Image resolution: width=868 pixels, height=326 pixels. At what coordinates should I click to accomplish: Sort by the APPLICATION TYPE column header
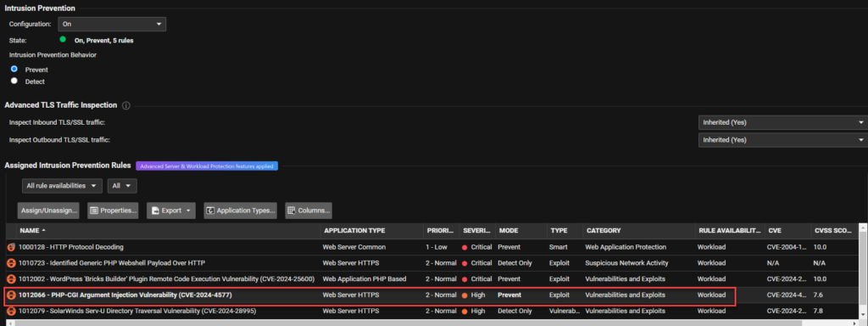coord(371,231)
